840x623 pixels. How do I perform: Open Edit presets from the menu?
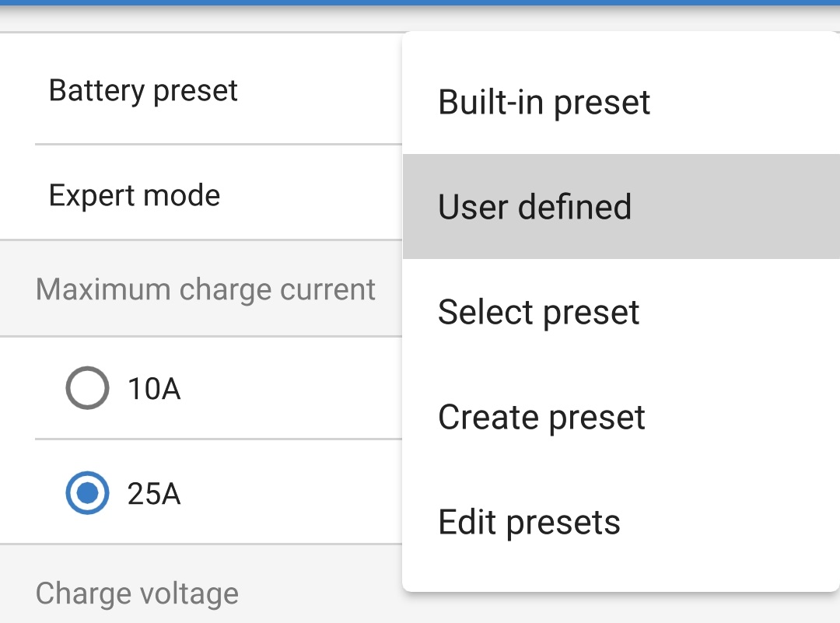529,521
